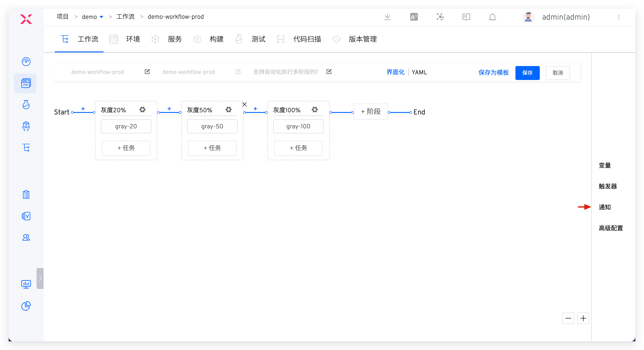
Task: Click the pie chart icon in sidebar
Action: pos(26,306)
